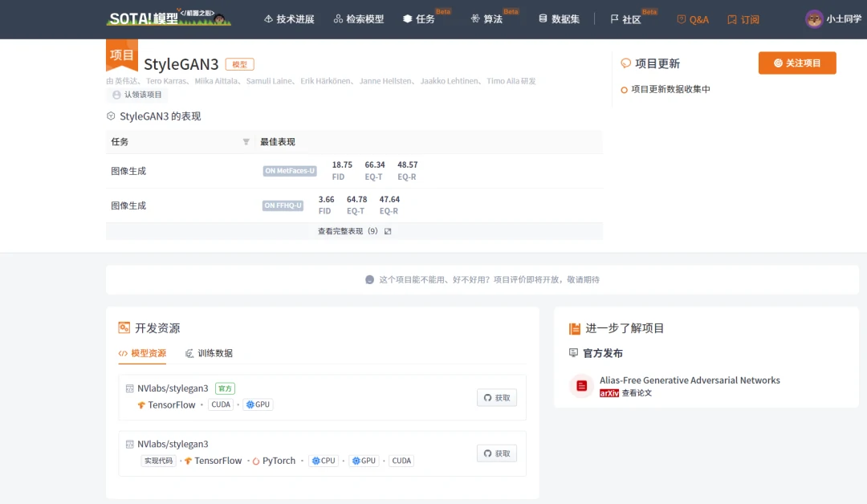Open the 任务 navigation menu

coord(419,19)
